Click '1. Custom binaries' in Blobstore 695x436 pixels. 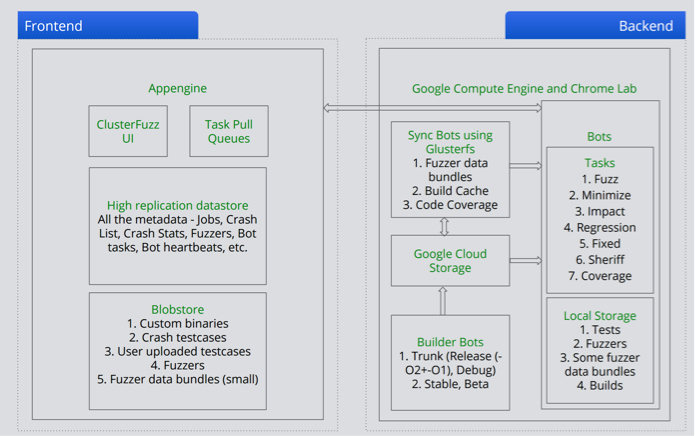178,323
